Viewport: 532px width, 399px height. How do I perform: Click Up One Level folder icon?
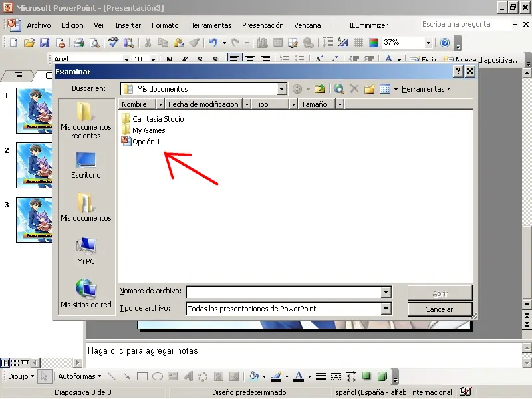(x=319, y=89)
